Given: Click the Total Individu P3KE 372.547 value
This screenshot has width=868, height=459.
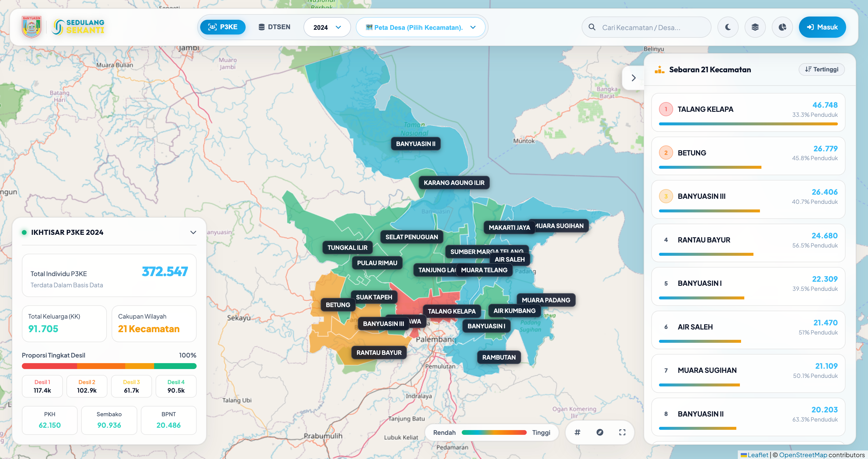Looking at the screenshot, I should (165, 271).
